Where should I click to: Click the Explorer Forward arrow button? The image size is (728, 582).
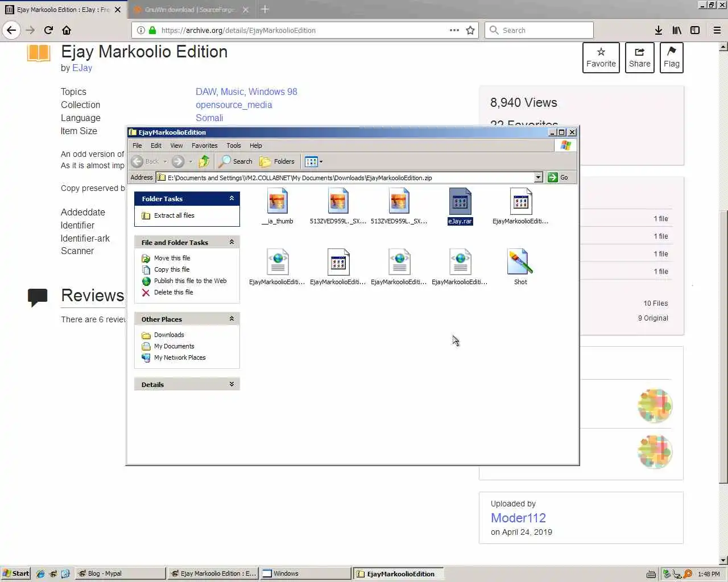tap(178, 161)
